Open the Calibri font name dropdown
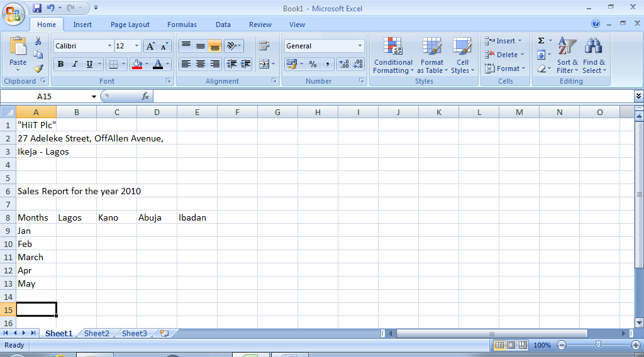The height and width of the screenshot is (357, 644). pos(109,46)
